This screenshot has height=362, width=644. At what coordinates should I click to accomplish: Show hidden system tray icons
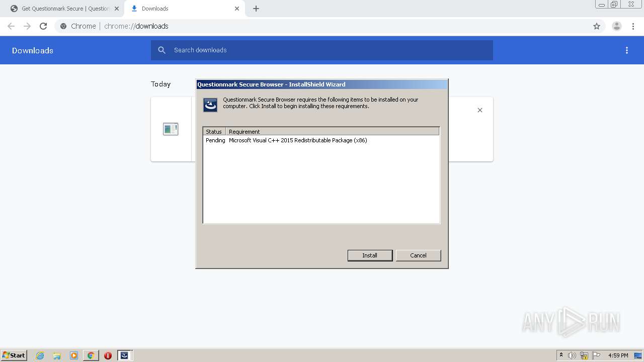coord(561,355)
